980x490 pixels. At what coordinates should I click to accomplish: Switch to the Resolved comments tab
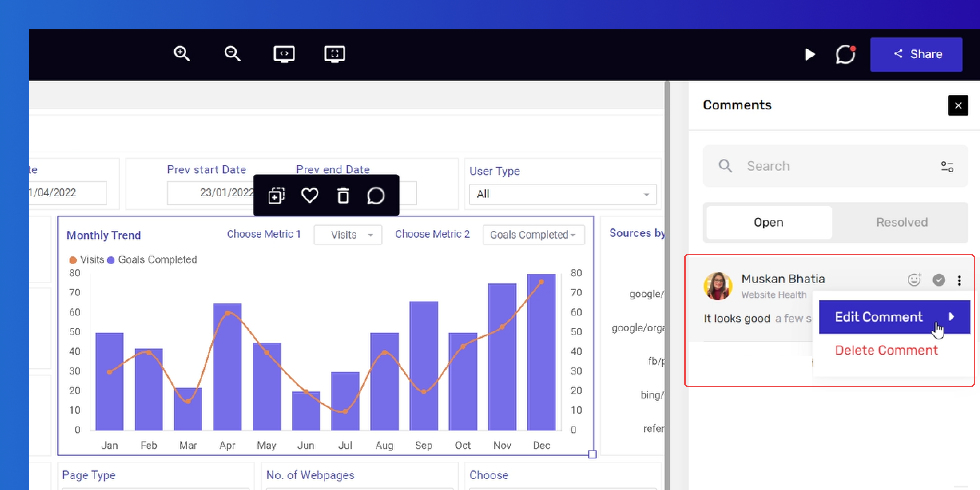902,222
